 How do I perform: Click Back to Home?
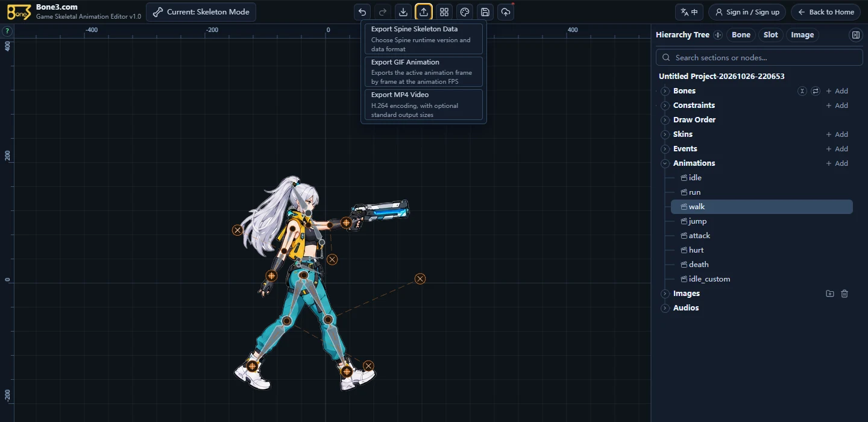coord(826,12)
